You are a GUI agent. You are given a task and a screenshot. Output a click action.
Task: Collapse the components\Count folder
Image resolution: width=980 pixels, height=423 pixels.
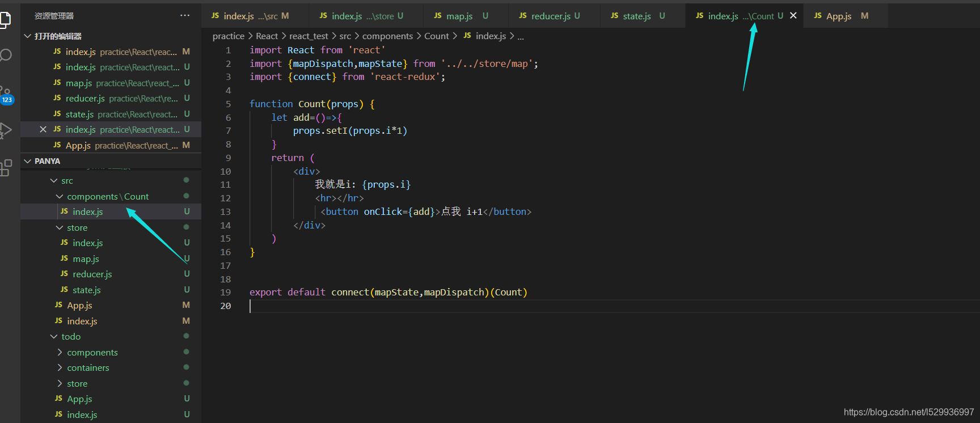pos(60,196)
